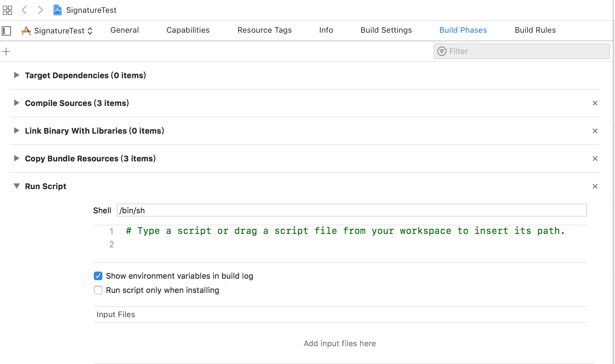
Task: Delete the Link Binary With Libraries phase
Action: point(595,131)
